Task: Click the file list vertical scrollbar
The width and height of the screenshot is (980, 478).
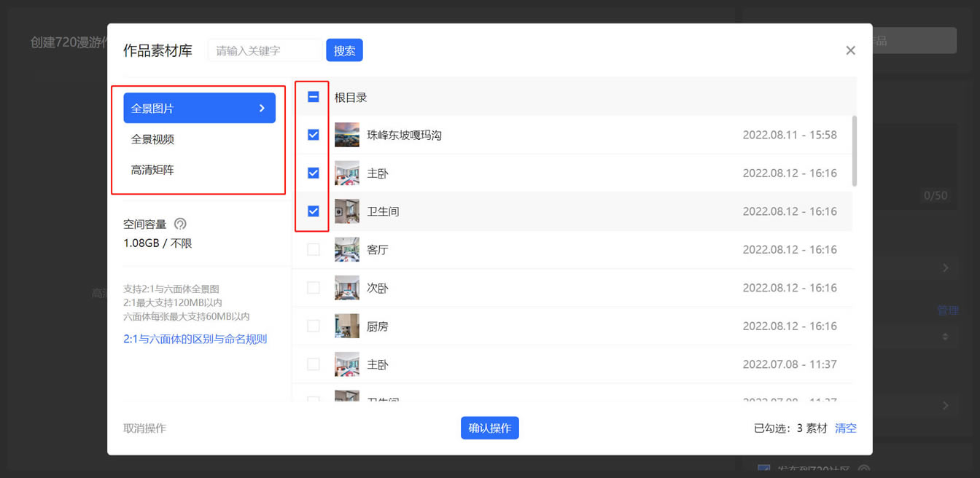Action: click(854, 151)
